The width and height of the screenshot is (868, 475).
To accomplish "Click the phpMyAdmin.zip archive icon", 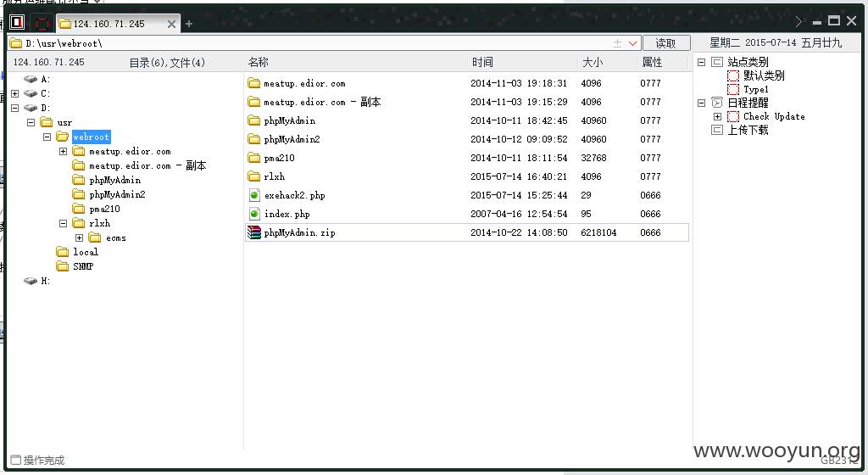I will (x=254, y=232).
